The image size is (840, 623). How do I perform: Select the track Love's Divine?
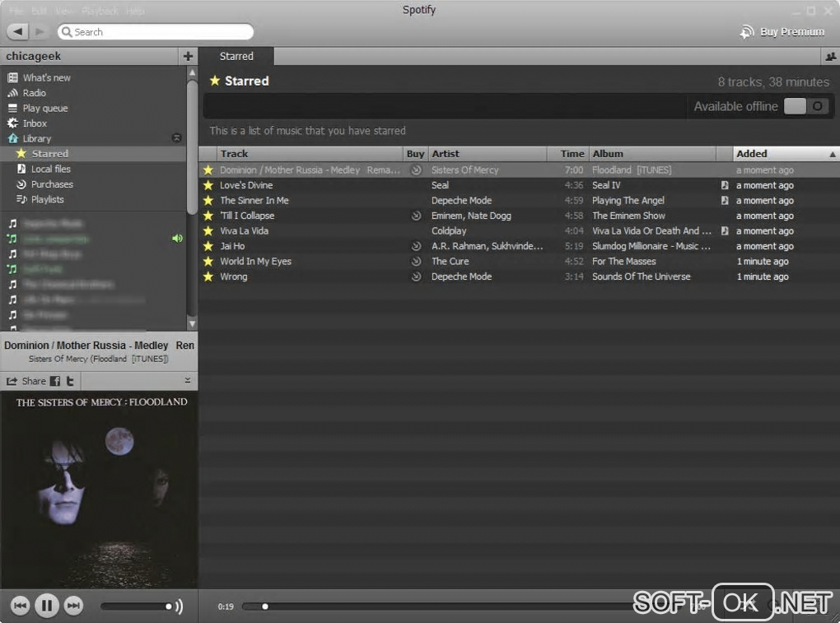(x=246, y=185)
